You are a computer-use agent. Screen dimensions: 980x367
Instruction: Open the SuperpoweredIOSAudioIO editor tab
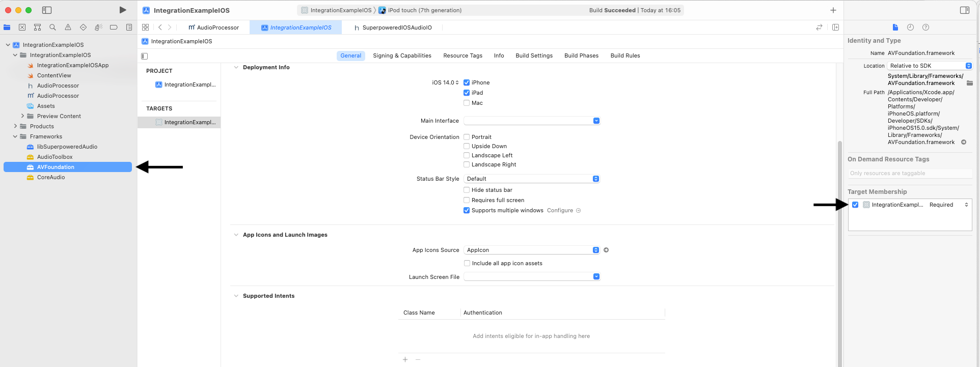(393, 27)
